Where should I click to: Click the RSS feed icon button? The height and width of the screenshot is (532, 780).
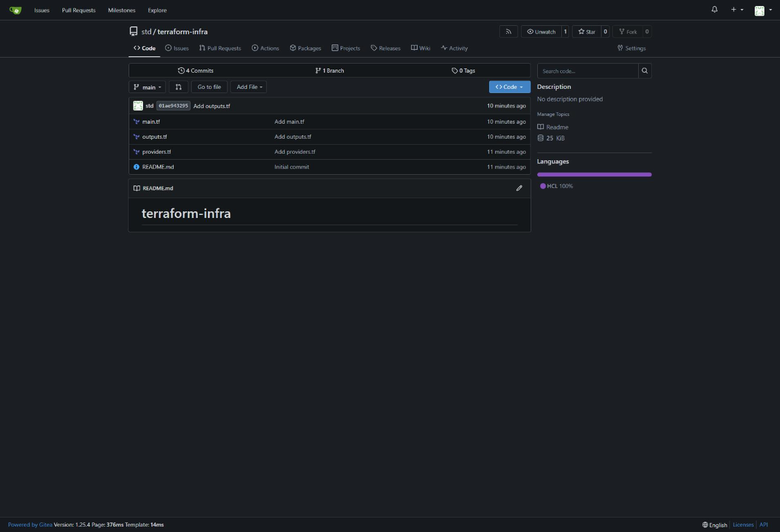point(508,32)
